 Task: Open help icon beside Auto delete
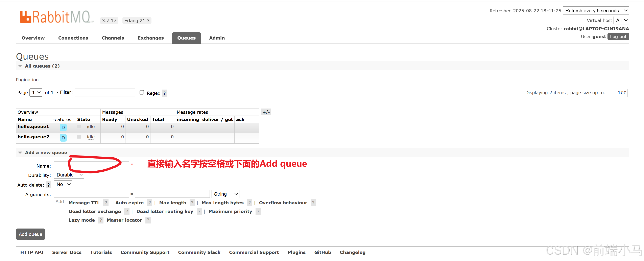(x=48, y=185)
